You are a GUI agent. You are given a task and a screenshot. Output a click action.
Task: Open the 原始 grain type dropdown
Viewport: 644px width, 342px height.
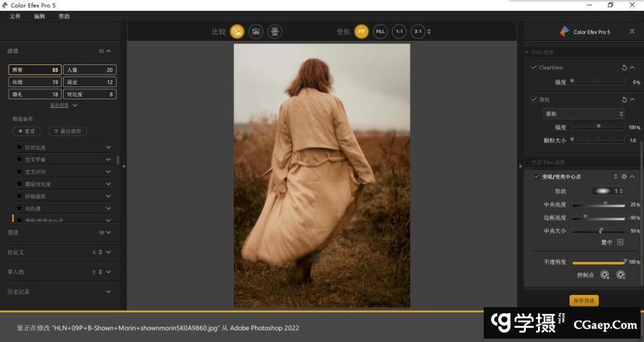(x=584, y=114)
